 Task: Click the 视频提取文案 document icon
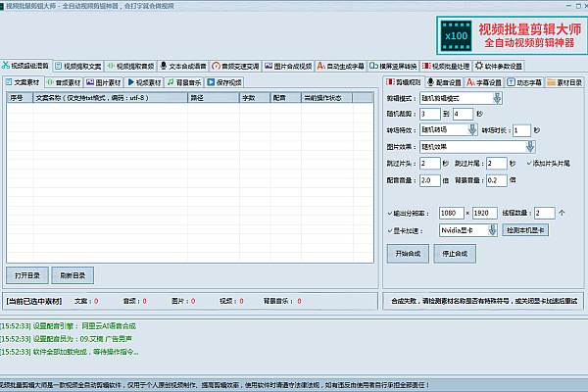click(58, 66)
